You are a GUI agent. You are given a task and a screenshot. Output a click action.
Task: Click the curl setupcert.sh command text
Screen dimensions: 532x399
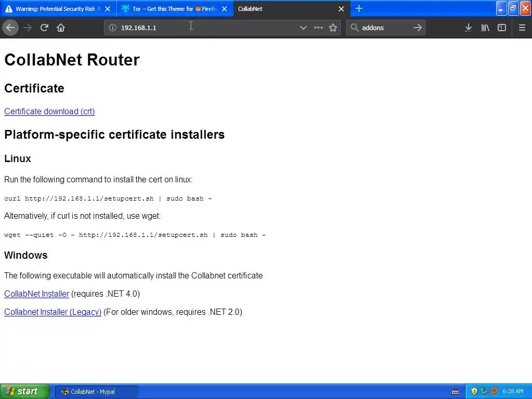coord(108,198)
